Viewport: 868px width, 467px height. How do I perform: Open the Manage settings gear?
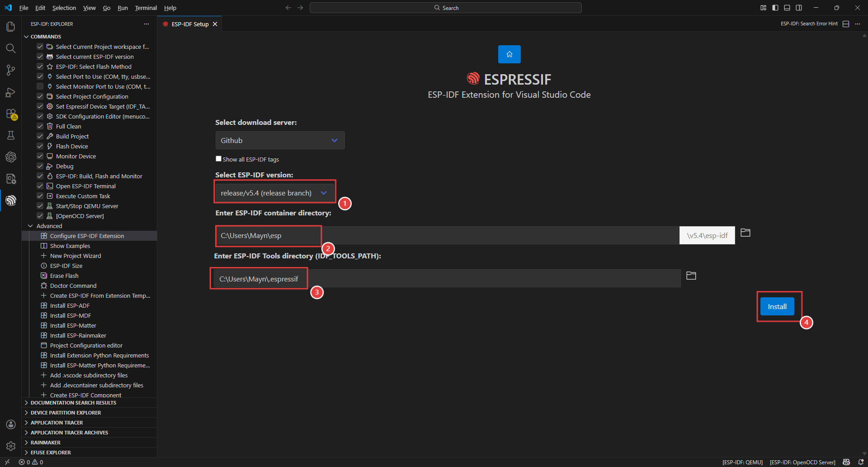11,446
